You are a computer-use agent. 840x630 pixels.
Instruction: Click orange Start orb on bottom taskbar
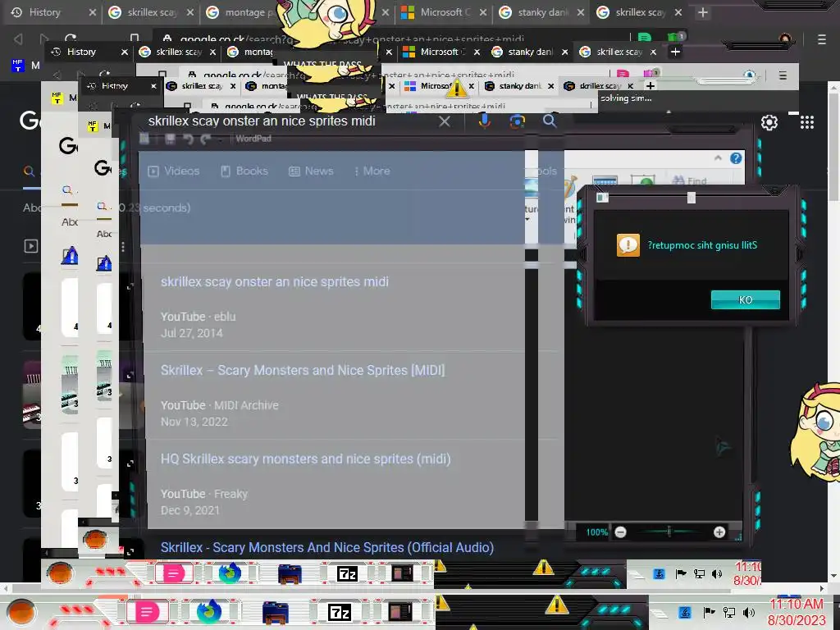(x=21, y=612)
